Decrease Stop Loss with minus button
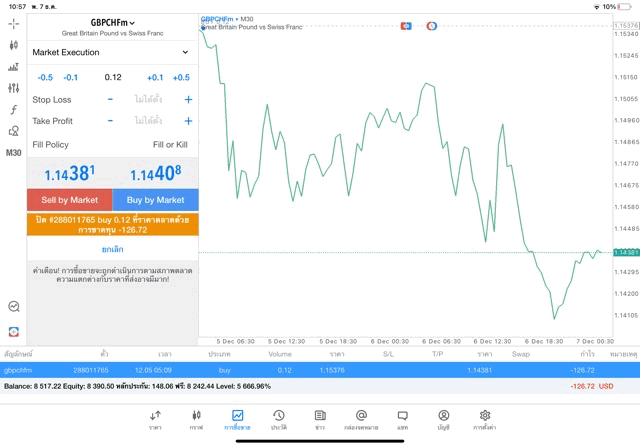 point(110,99)
